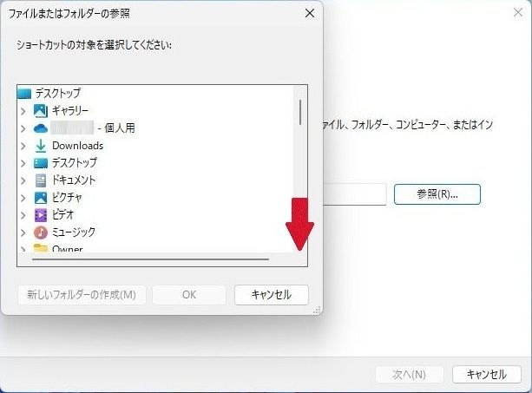
Task: Expand the ドキュメント folder chevron
Action: (23, 180)
